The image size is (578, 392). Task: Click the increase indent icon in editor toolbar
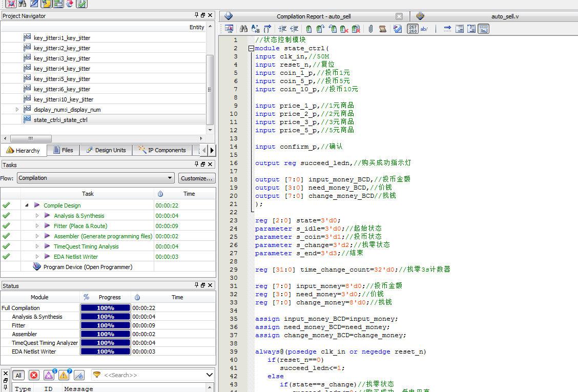pyautogui.click(x=282, y=29)
